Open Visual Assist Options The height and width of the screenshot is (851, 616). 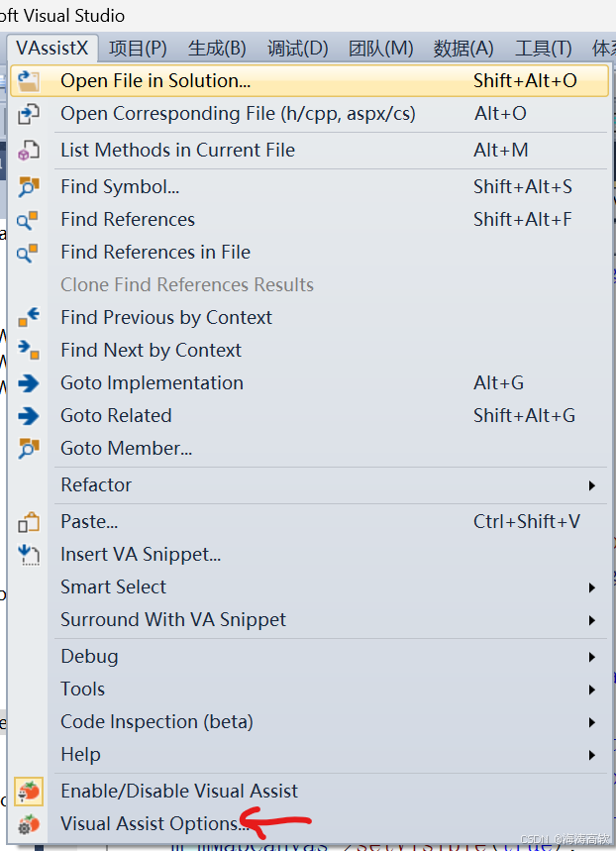click(x=149, y=823)
